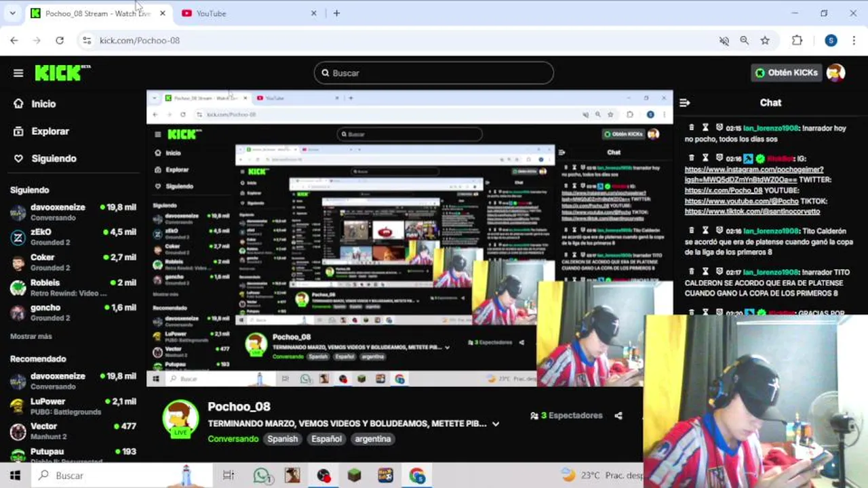Image resolution: width=868 pixels, height=488 pixels.
Task: Go back with browser back arrow
Action: click(14, 41)
